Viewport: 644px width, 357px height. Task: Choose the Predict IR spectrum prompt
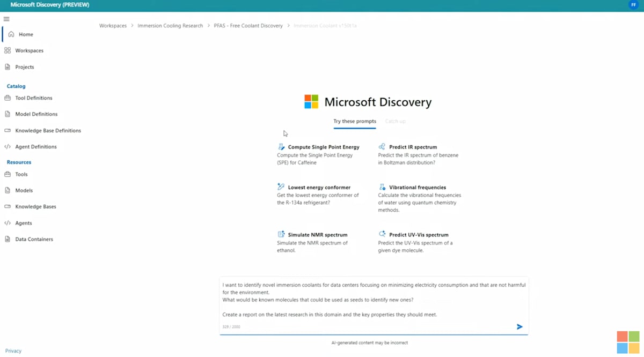tap(419, 154)
